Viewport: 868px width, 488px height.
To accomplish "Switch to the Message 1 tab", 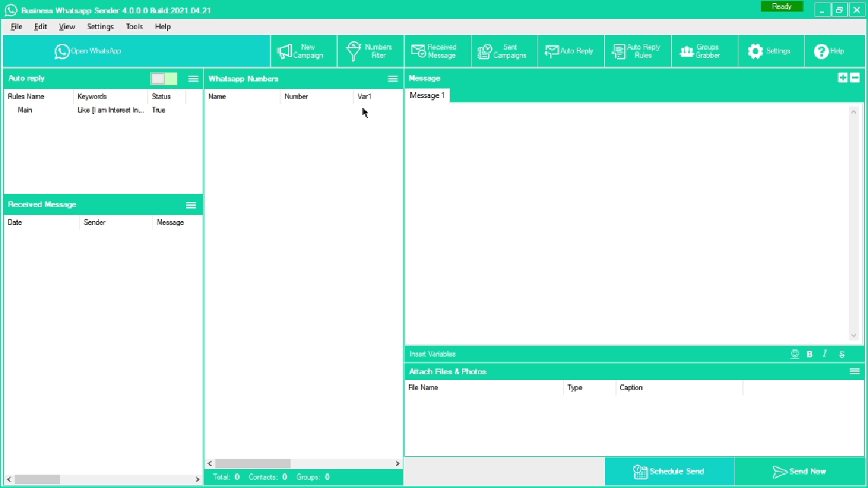I will point(426,95).
